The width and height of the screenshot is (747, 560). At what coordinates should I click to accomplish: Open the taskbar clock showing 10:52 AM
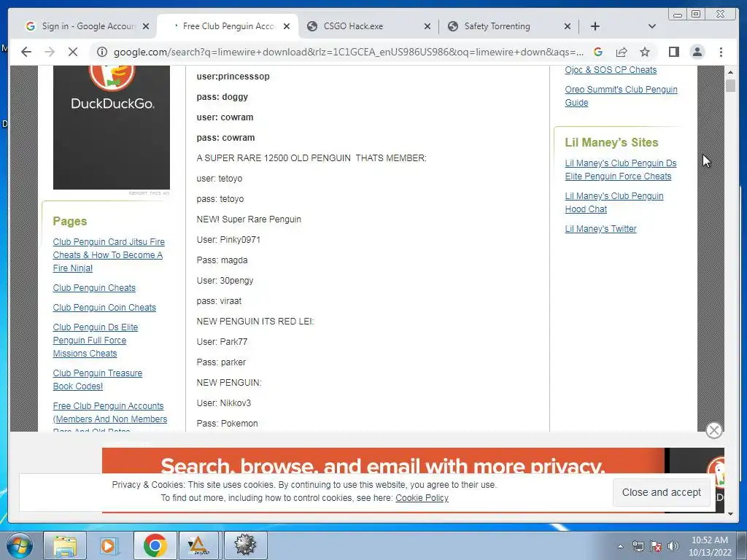(709, 546)
